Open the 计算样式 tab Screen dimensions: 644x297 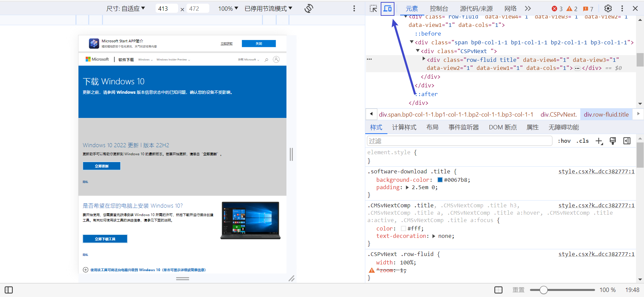pyautogui.click(x=404, y=127)
